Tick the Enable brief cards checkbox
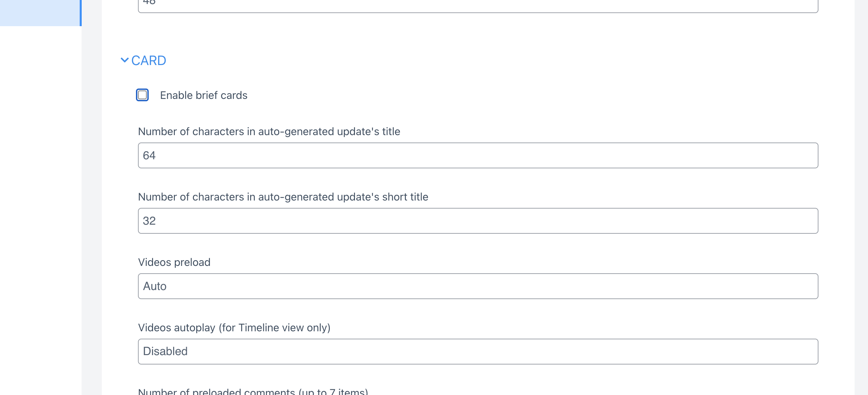 point(142,95)
